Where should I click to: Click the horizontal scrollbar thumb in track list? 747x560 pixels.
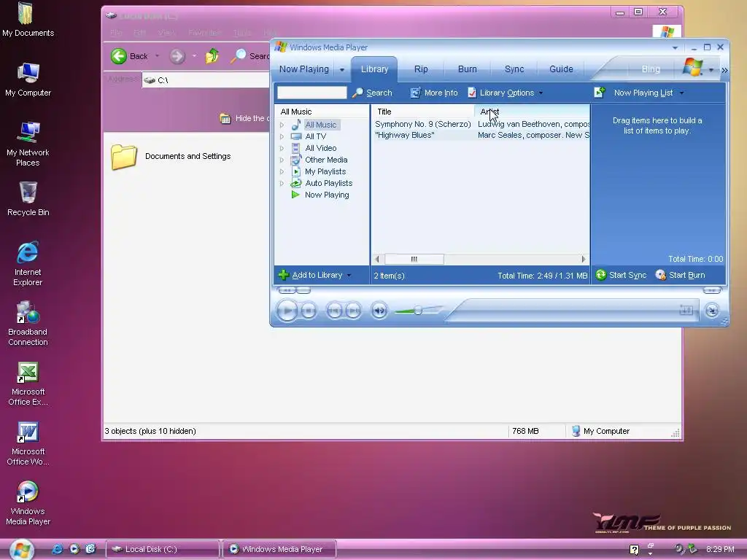pos(414,259)
